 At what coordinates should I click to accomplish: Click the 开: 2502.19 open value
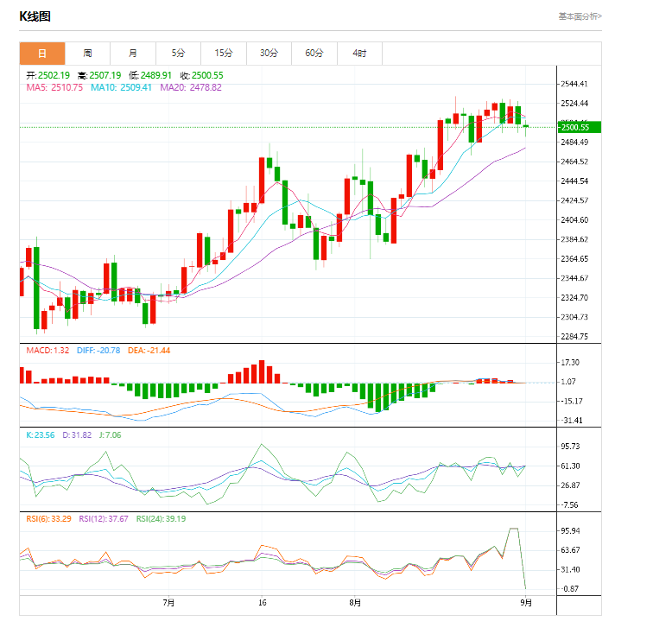click(x=48, y=75)
